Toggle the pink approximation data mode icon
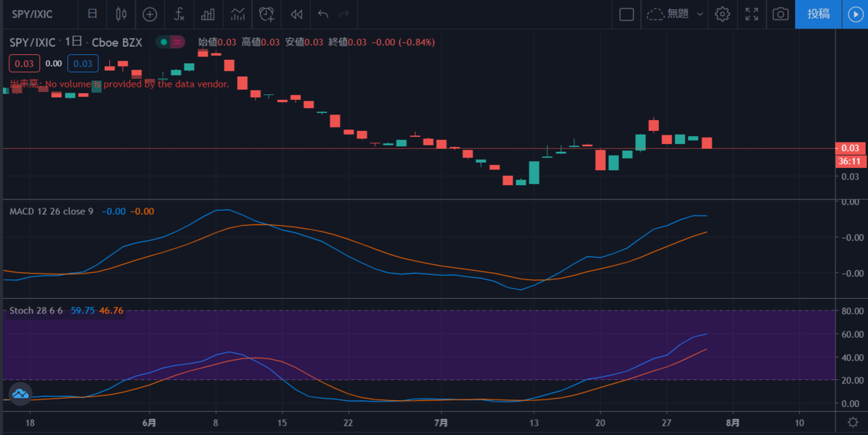This screenshot has height=435, width=868. [x=177, y=42]
